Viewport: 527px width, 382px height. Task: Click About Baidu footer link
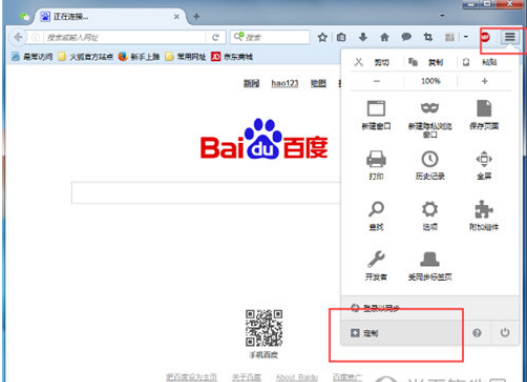297,377
